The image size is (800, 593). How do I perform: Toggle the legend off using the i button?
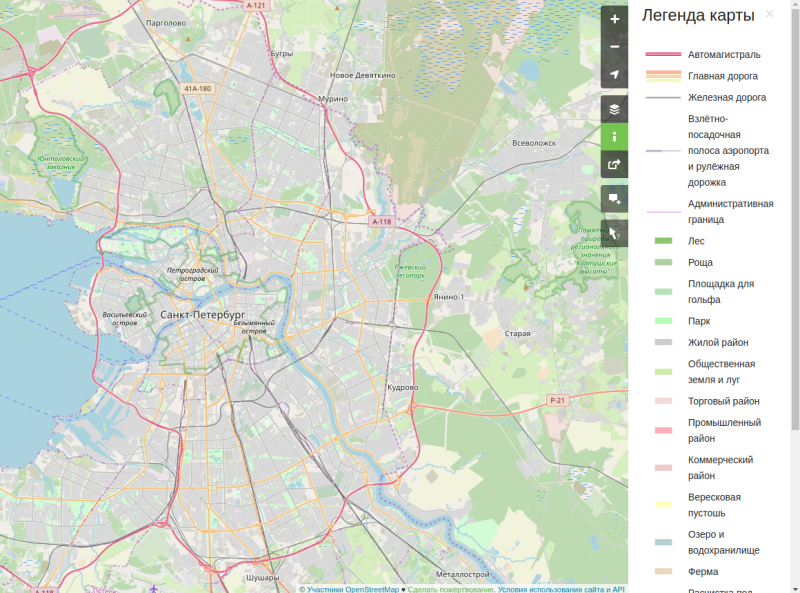[x=616, y=135]
